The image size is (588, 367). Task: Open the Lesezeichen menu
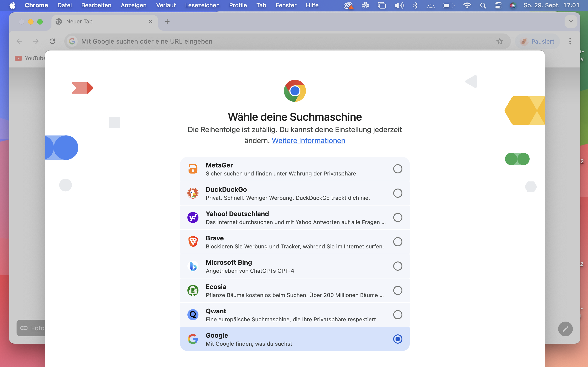point(202,5)
